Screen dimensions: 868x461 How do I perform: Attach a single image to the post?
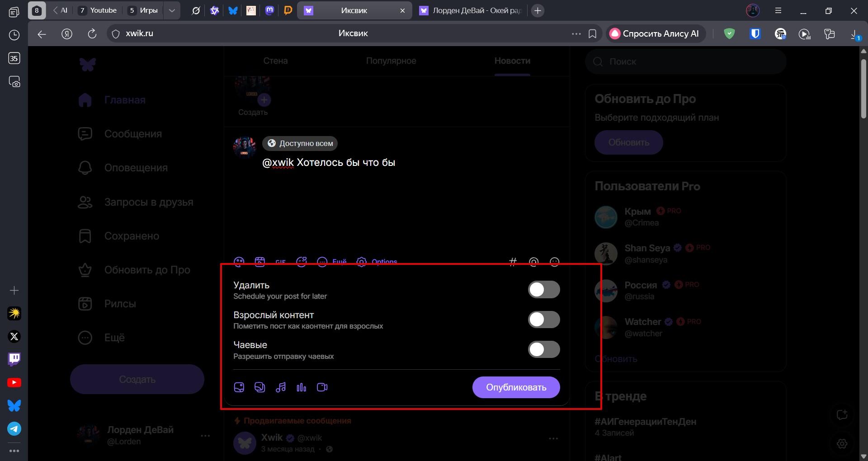[239, 387]
